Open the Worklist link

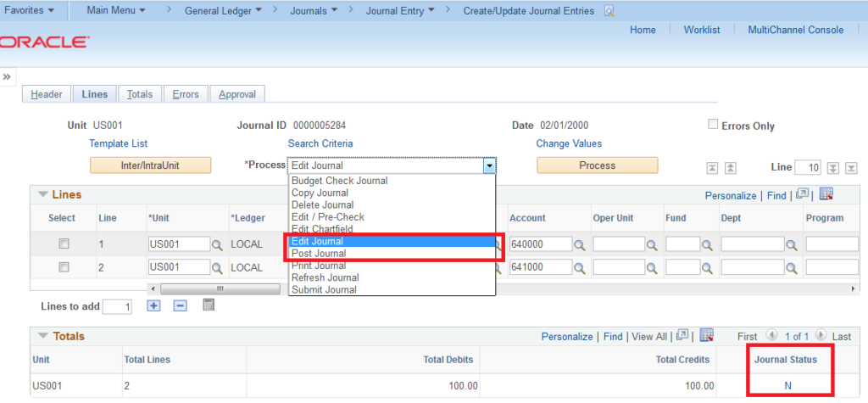702,30
